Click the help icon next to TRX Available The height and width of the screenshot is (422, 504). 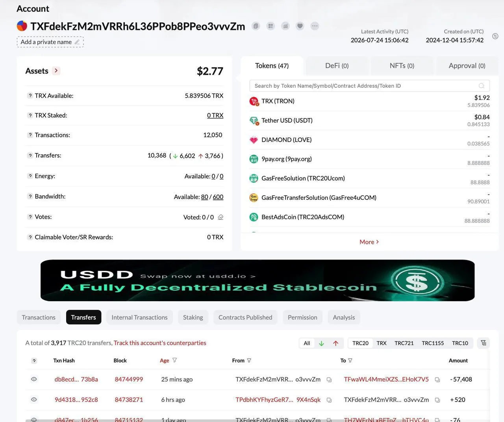tap(30, 96)
